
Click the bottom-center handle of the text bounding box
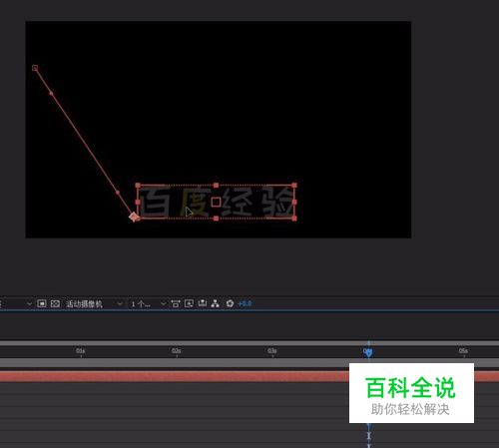pyautogui.click(x=216, y=219)
